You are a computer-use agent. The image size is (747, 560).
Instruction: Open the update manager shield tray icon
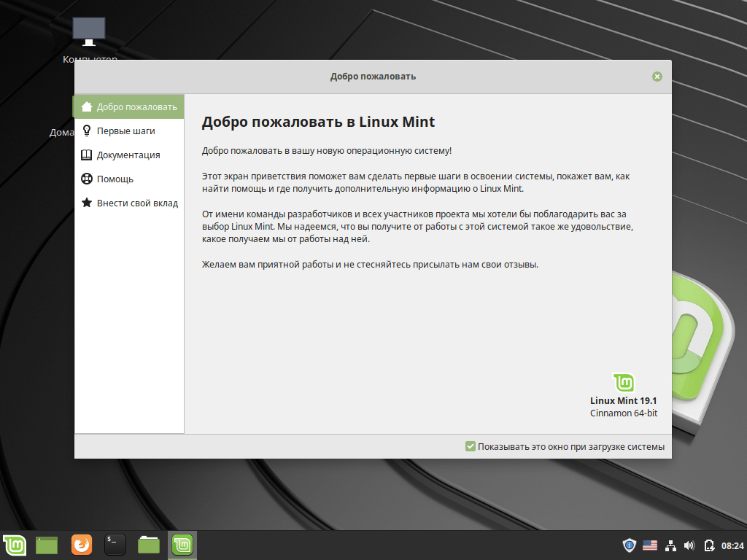(x=630, y=545)
